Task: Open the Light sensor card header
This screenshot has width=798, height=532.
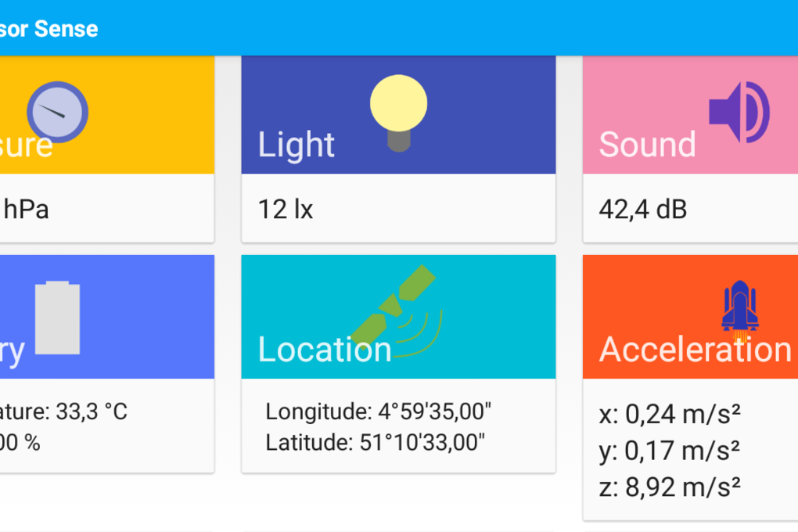Action: tap(398, 114)
